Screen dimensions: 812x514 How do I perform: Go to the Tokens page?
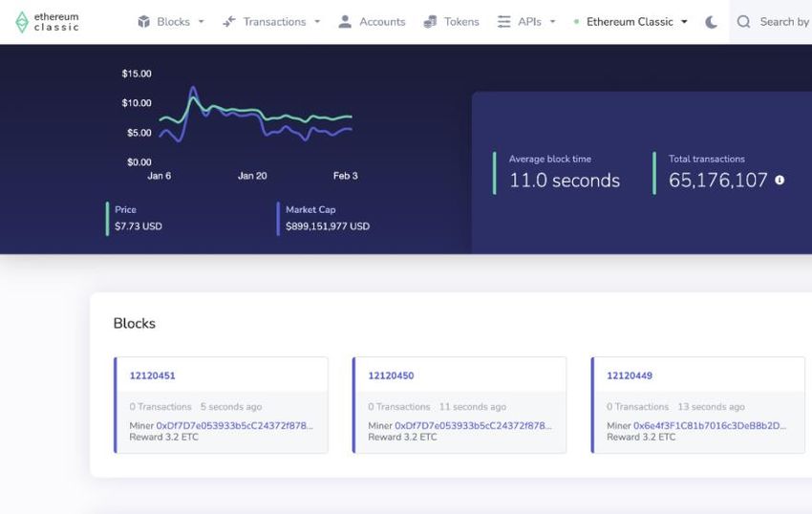[451, 22]
